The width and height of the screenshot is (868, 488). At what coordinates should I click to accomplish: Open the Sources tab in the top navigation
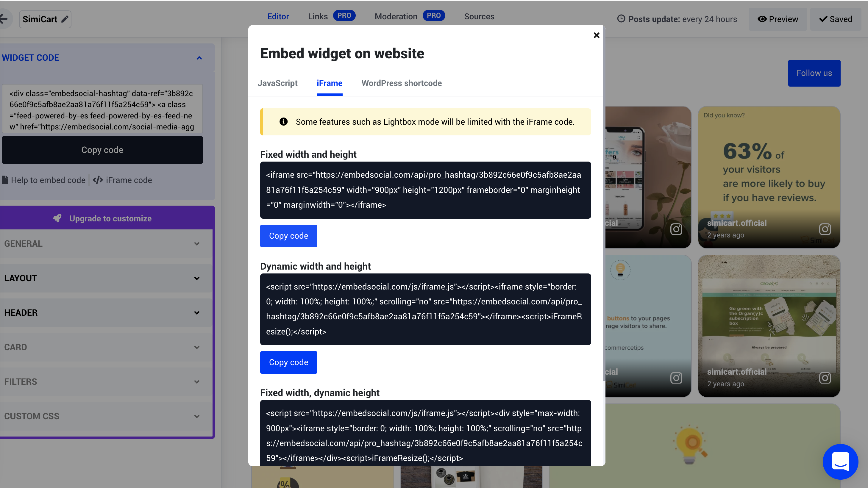[479, 16]
